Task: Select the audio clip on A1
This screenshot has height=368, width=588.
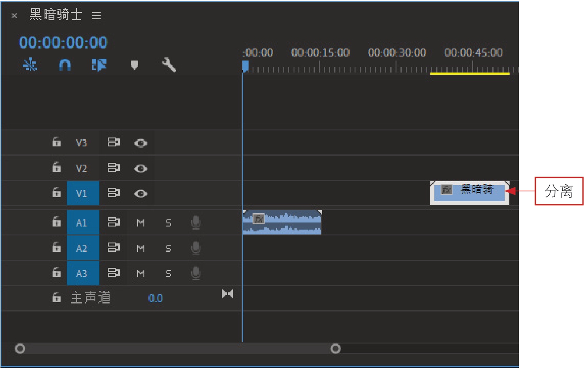Action: pyautogui.click(x=282, y=222)
